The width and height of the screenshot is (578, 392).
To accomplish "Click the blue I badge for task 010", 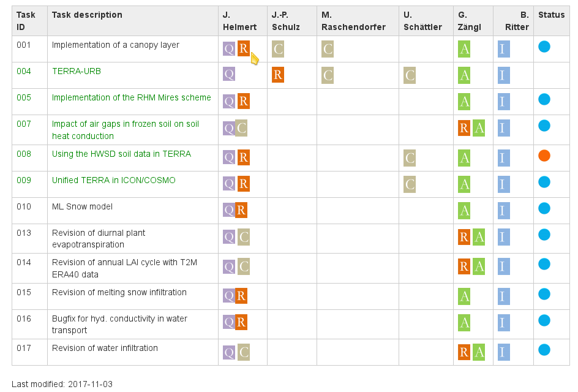I will tap(504, 211).
